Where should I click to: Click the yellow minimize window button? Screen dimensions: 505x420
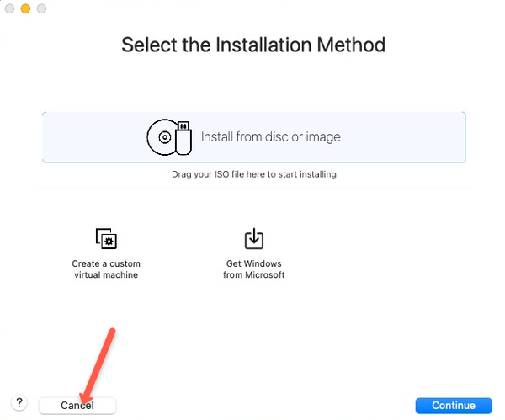click(x=25, y=8)
